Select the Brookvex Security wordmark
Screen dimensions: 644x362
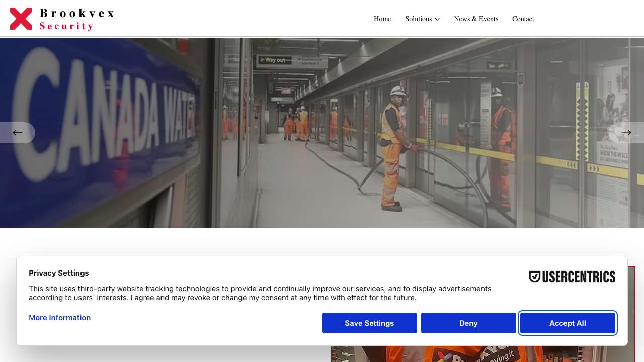point(76,19)
